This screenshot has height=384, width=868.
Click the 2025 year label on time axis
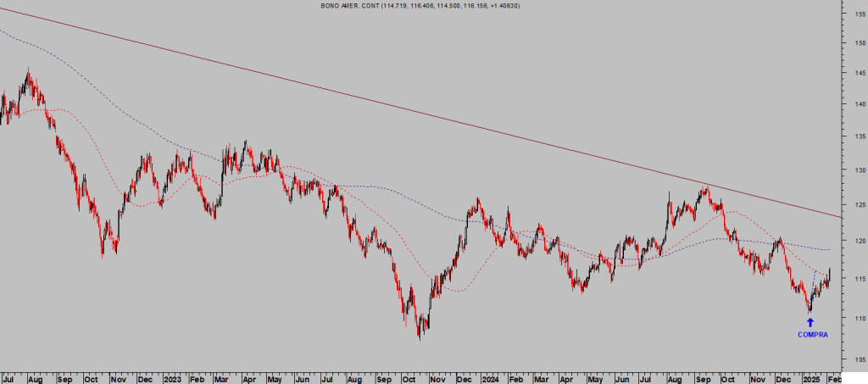[x=812, y=377]
